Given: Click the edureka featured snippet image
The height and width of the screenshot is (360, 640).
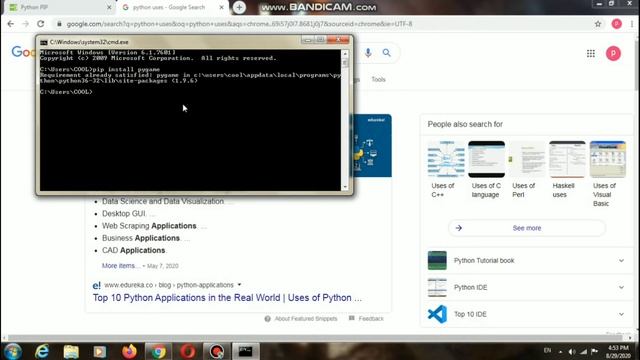Looking at the screenshot, I should click(372, 146).
